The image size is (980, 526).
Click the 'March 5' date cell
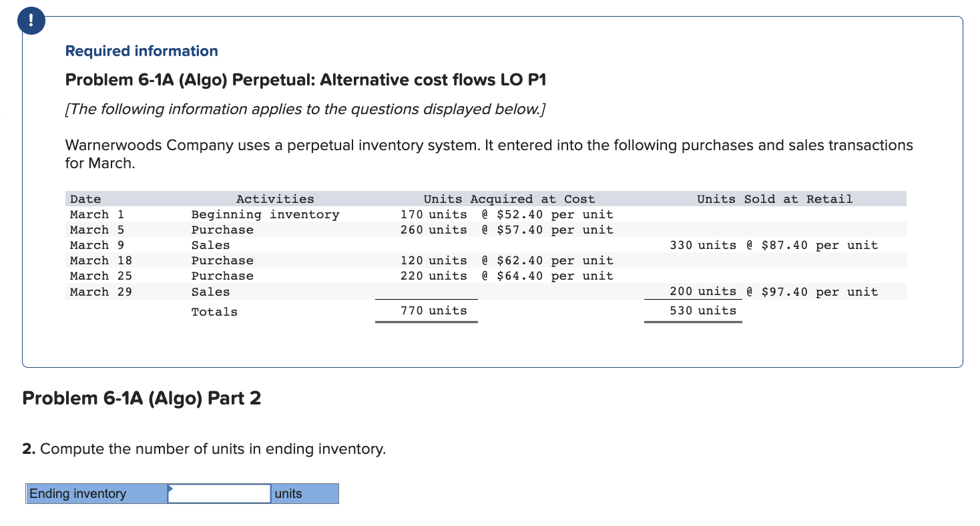tap(97, 230)
